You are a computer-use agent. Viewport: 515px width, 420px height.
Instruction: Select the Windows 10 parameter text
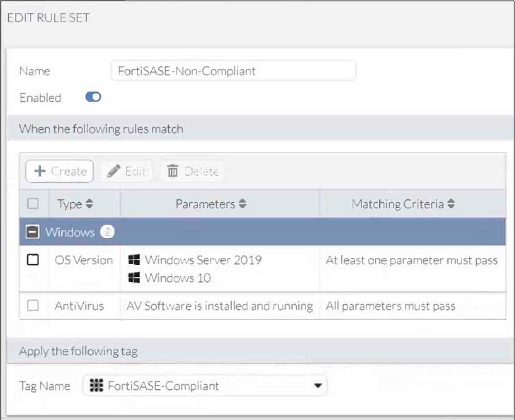point(178,278)
